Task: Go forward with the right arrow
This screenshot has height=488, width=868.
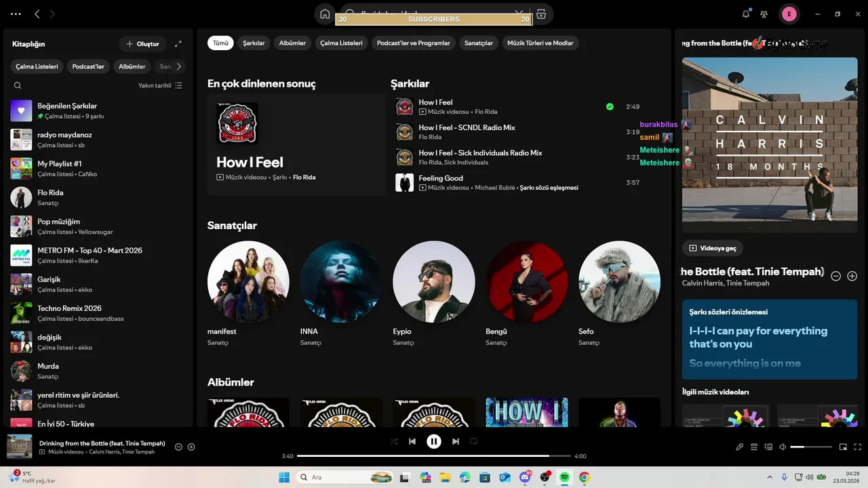Action: [52, 14]
